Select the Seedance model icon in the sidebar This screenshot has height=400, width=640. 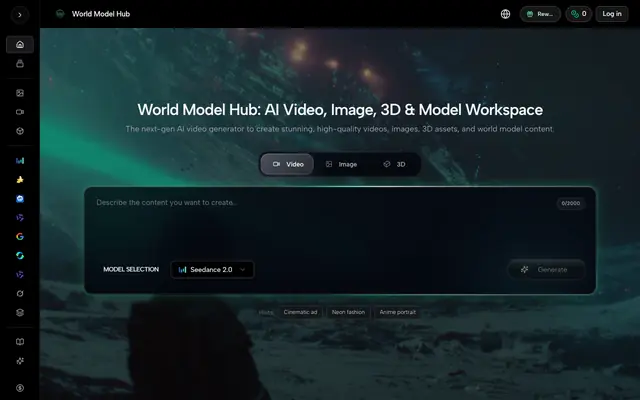(20, 160)
